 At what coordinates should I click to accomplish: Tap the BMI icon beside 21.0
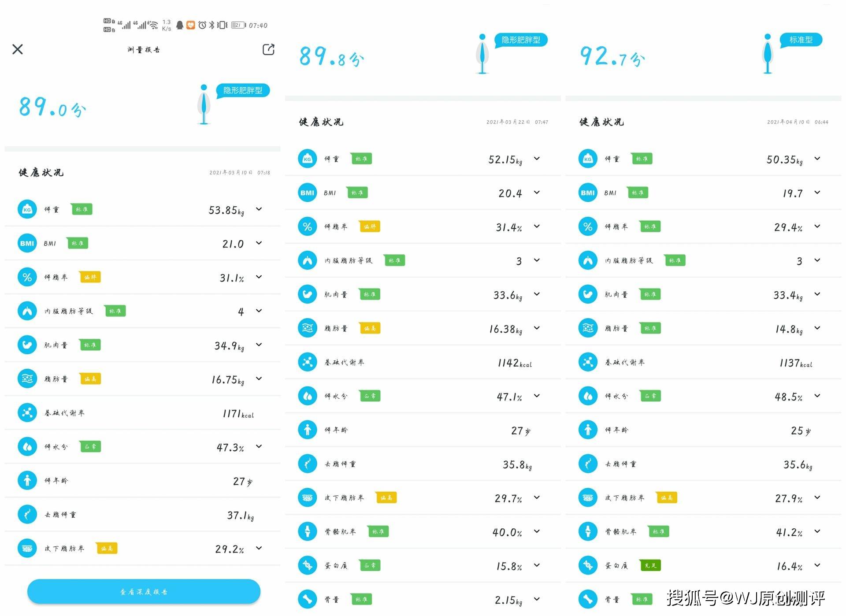coord(27,243)
